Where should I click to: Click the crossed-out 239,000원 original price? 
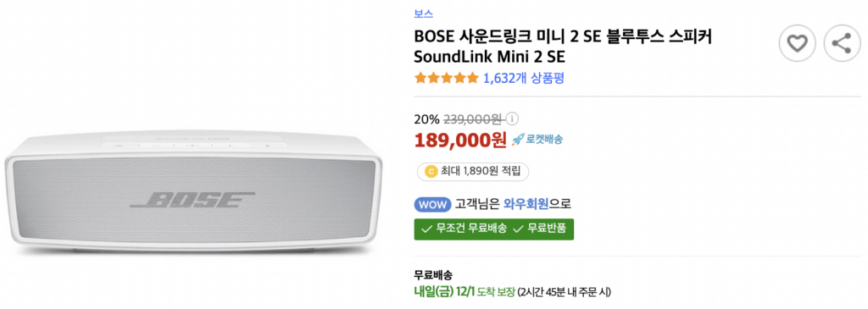point(473,119)
